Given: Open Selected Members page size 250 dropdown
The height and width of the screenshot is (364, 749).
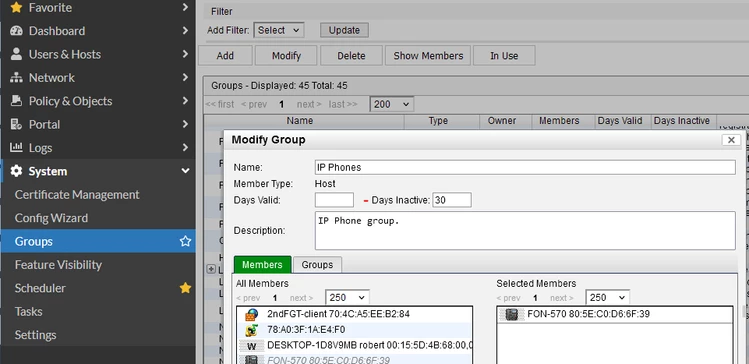Looking at the screenshot, I should 608,298.
